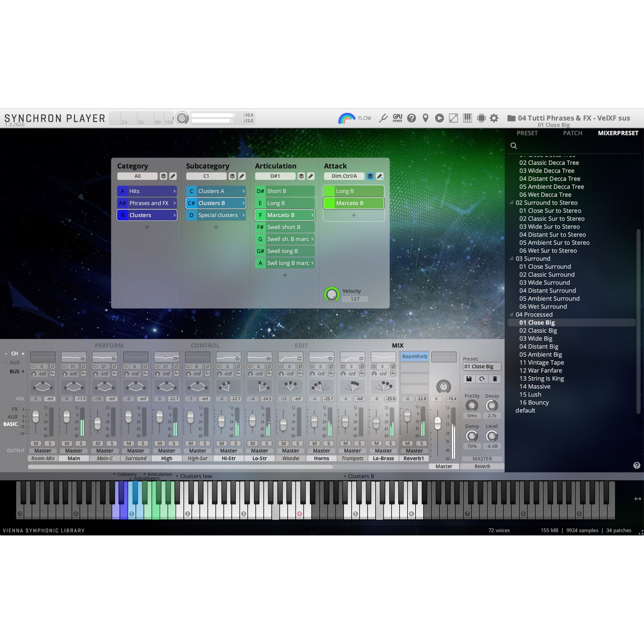644x644 pixels.
Task: Save the mixer preset with disk icon
Action: [469, 379]
